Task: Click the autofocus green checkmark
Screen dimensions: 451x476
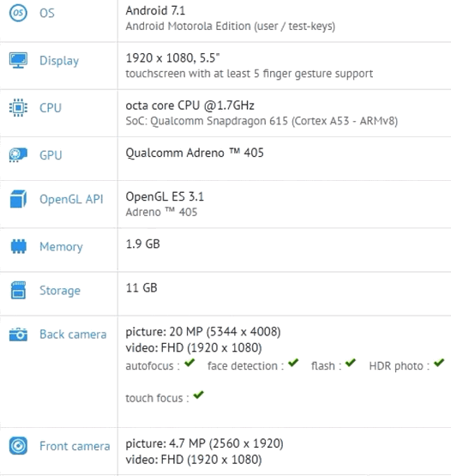Action: pyautogui.click(x=189, y=363)
